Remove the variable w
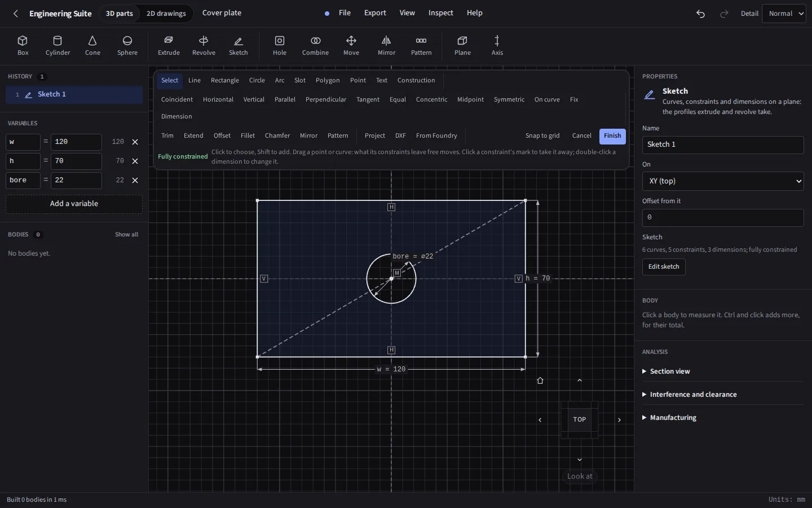The width and height of the screenshot is (812, 508). [x=135, y=142]
